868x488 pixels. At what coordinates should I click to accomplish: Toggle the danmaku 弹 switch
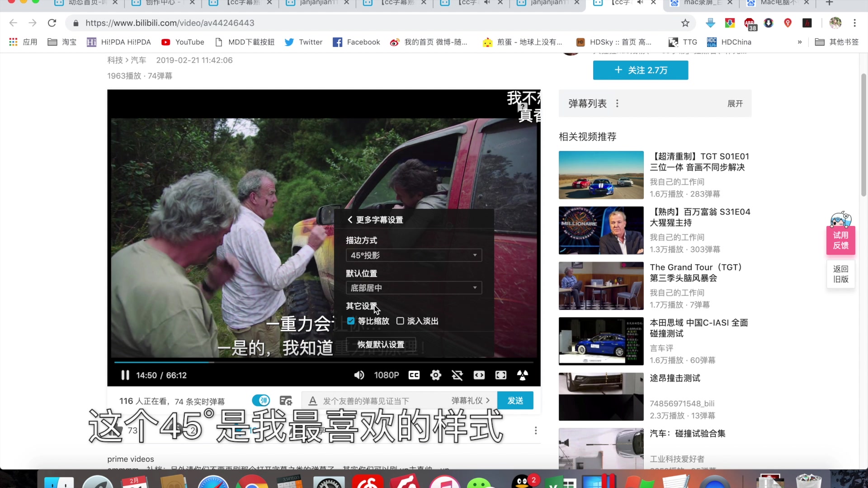[x=261, y=400]
